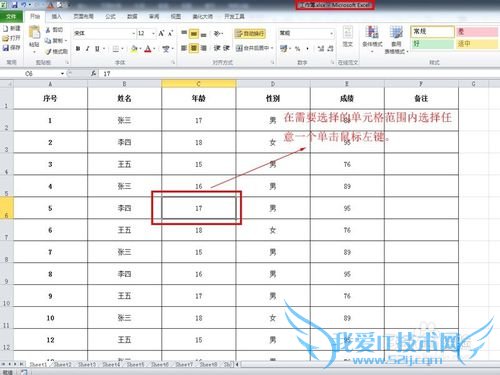The image size is (500, 375).
Task: Increase indent in alignment group
Action: (x=226, y=48)
